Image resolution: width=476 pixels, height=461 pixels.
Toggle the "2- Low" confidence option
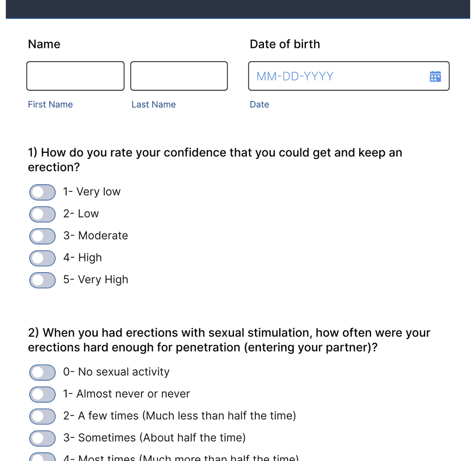tap(42, 214)
